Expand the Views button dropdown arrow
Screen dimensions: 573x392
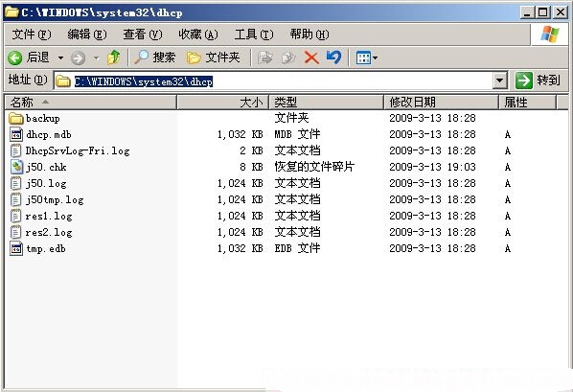point(375,58)
